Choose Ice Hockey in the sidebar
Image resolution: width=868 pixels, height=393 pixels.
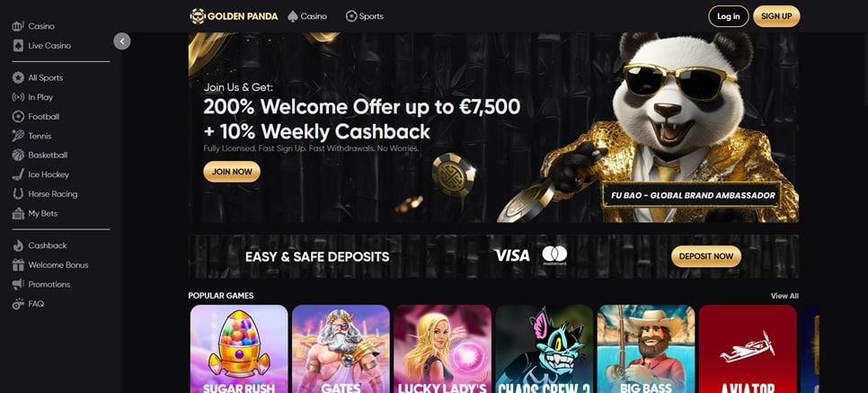click(41, 174)
